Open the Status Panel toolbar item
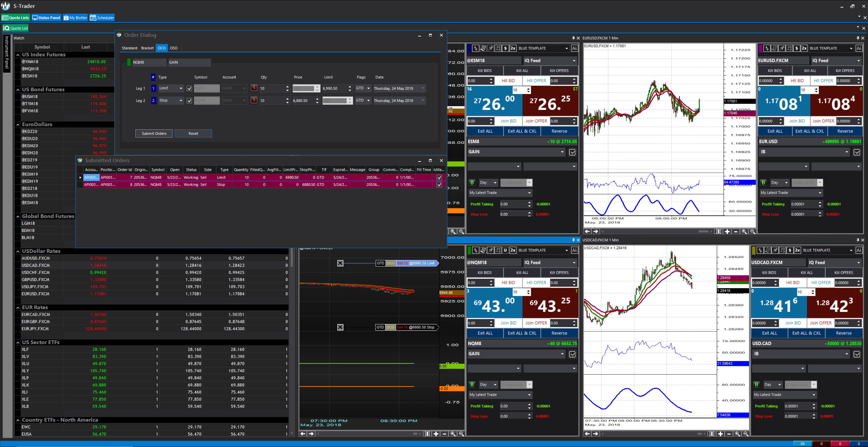This screenshot has width=868, height=447. tap(47, 18)
